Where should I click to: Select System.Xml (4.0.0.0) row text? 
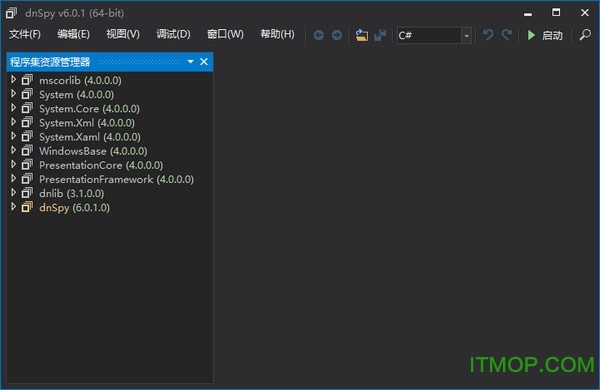pos(87,123)
